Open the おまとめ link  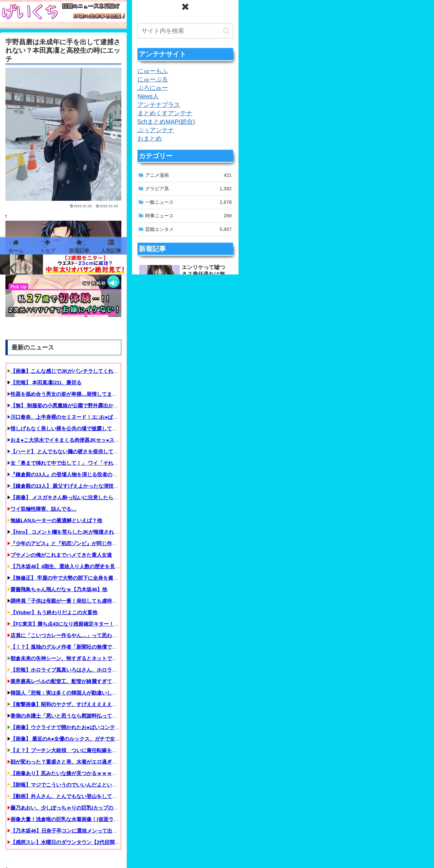click(150, 138)
